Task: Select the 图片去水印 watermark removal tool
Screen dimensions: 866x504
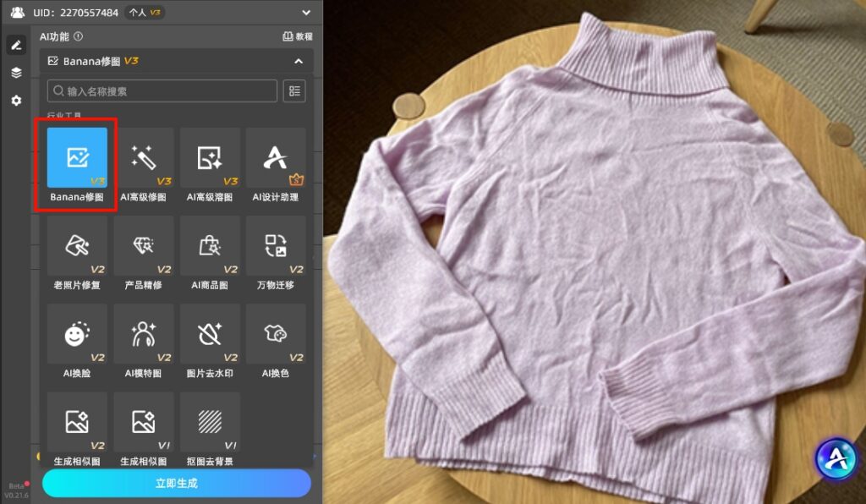Action: click(209, 334)
